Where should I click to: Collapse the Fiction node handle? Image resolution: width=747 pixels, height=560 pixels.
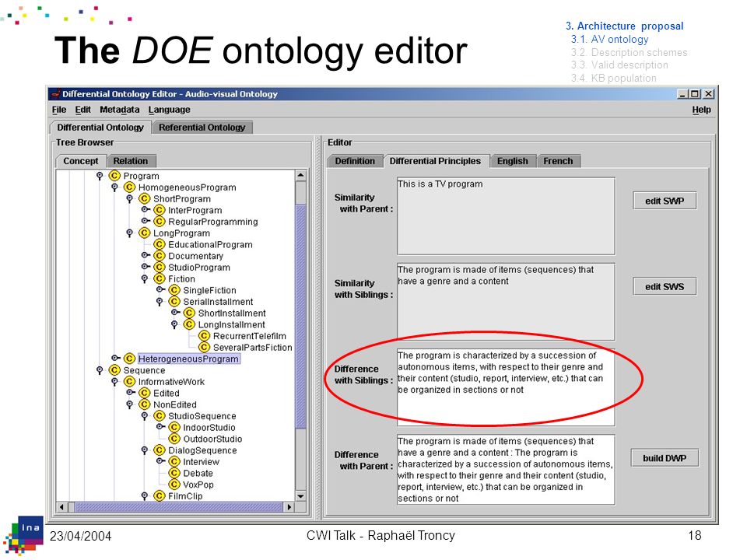coord(145,279)
